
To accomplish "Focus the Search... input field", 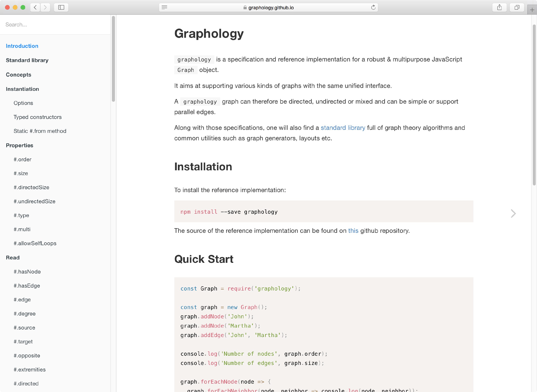I will [x=55, y=25].
